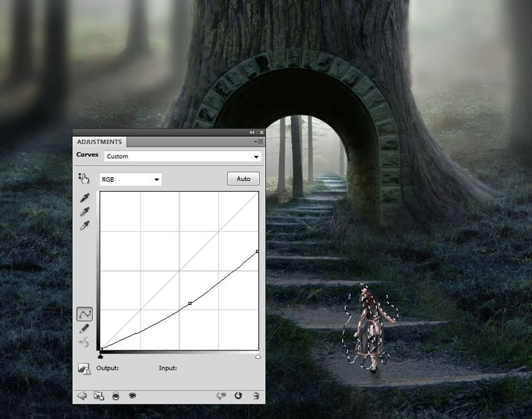The image size is (532, 419).
Task: Click the clipping warning histogram icon
Action: click(x=84, y=369)
